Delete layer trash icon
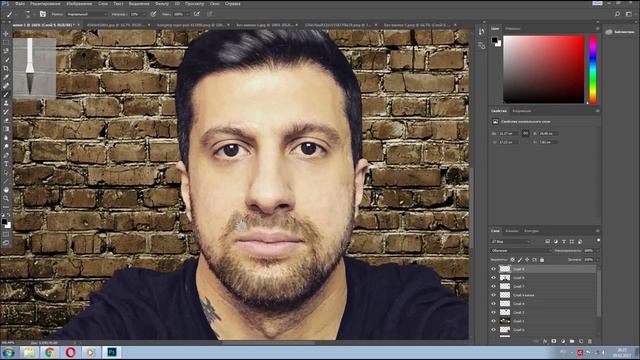Image resolution: width=640 pixels, height=360 pixels. click(x=590, y=341)
